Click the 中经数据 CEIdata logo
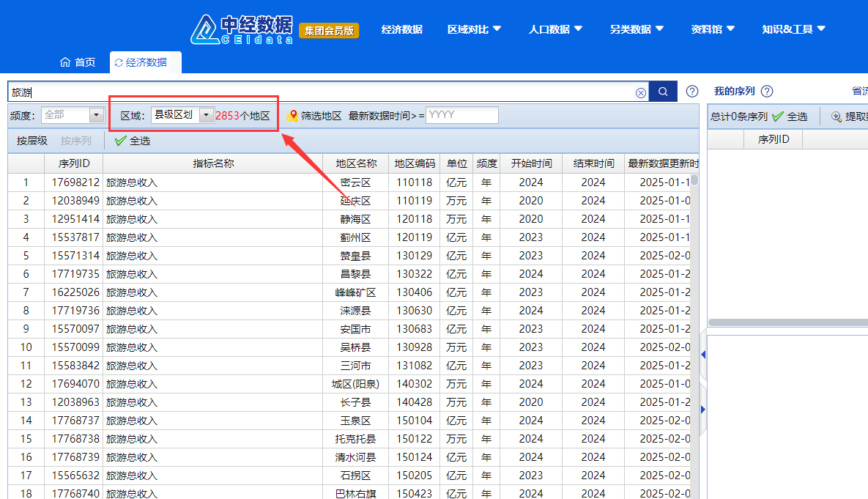This screenshot has width=868, height=499. point(242,29)
